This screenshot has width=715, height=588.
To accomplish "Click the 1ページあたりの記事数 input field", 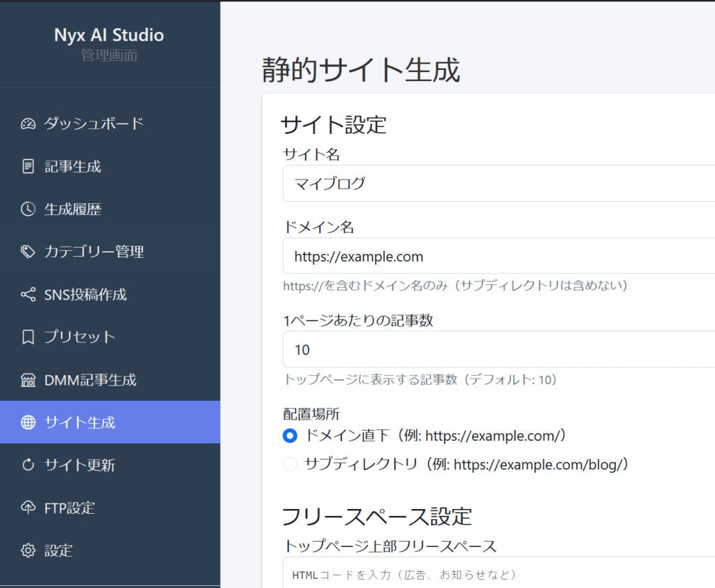I will point(499,349).
